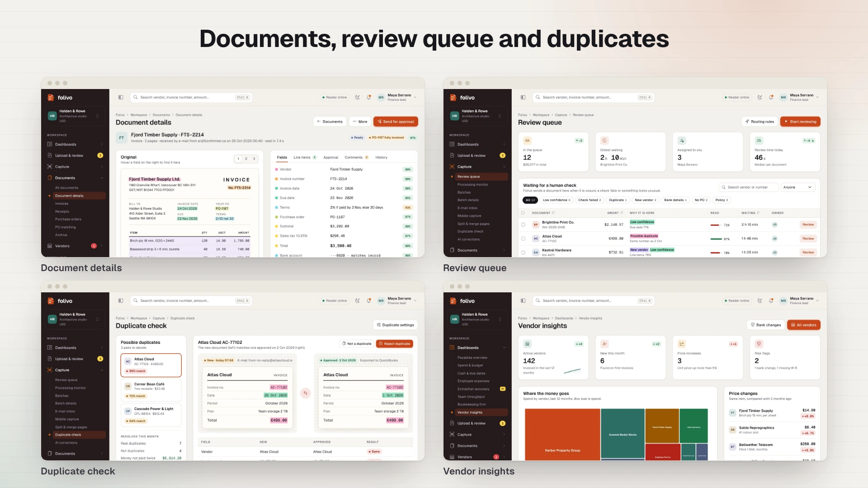
Task: Click Search vendor or number field in Review queue
Action: pyautogui.click(x=749, y=187)
